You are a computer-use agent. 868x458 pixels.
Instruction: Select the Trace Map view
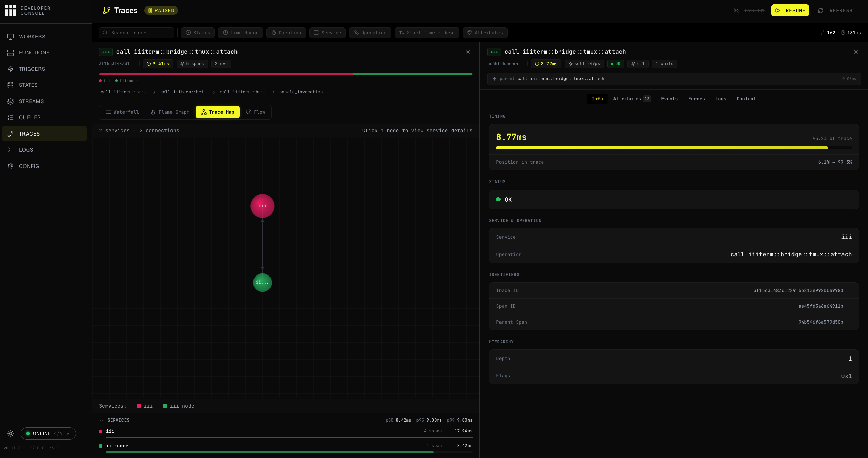click(217, 112)
